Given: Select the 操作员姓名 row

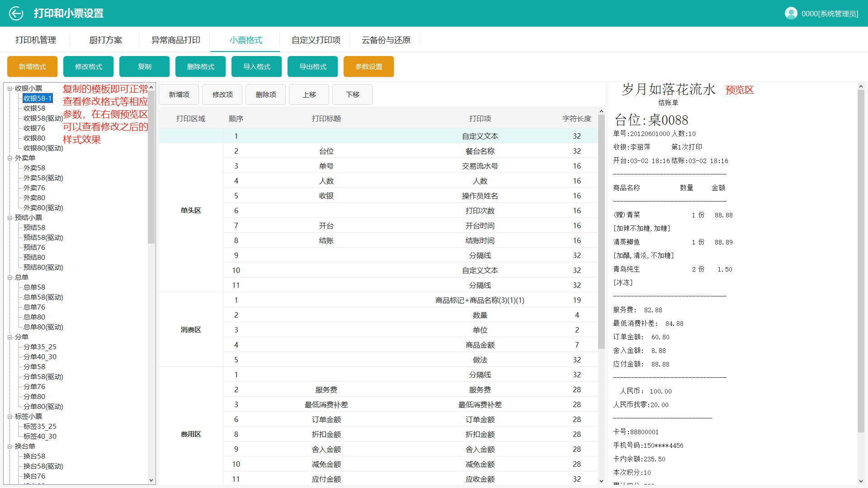Looking at the screenshot, I should [410, 196].
